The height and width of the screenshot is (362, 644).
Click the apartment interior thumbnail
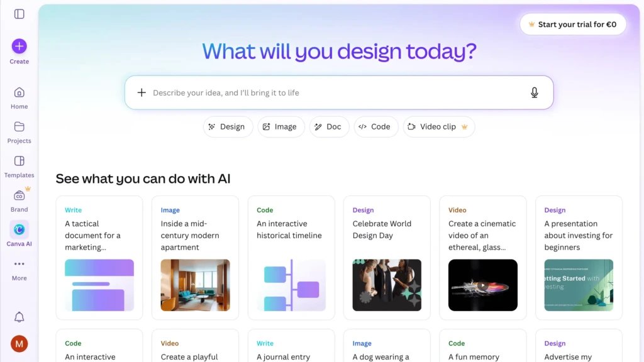click(195, 285)
